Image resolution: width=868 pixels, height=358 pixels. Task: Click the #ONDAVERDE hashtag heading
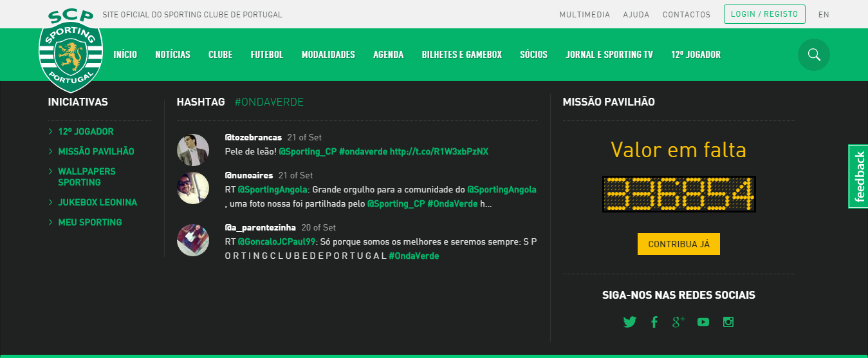click(x=269, y=102)
